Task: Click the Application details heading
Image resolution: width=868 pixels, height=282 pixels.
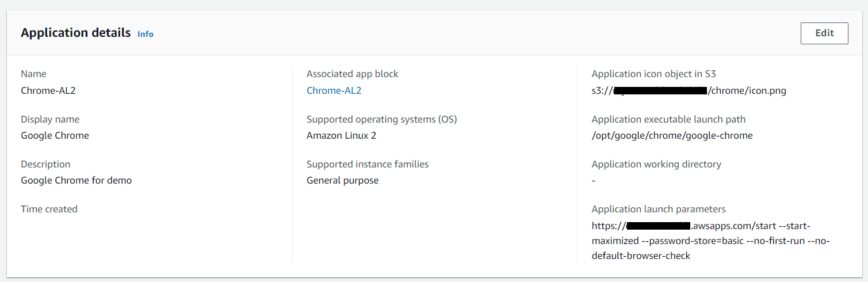Action: 75,33
